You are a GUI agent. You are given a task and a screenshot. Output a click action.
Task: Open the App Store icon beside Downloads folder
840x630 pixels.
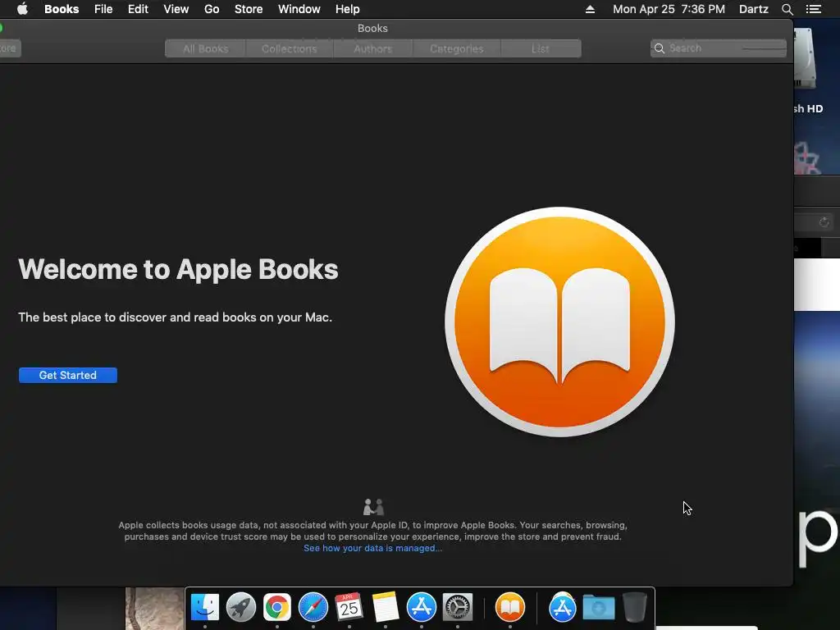pos(563,607)
